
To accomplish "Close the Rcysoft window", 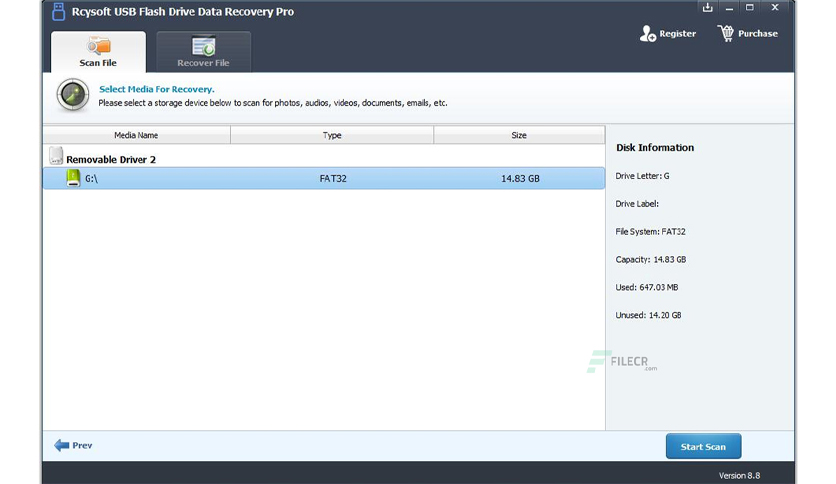I will 775,7.
